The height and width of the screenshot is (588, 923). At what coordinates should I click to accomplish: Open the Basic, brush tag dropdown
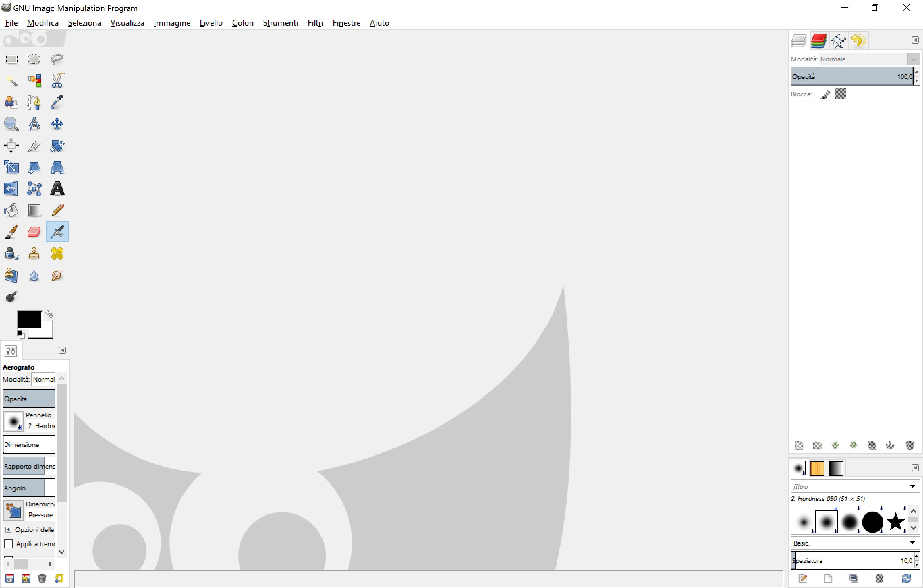[855, 543]
